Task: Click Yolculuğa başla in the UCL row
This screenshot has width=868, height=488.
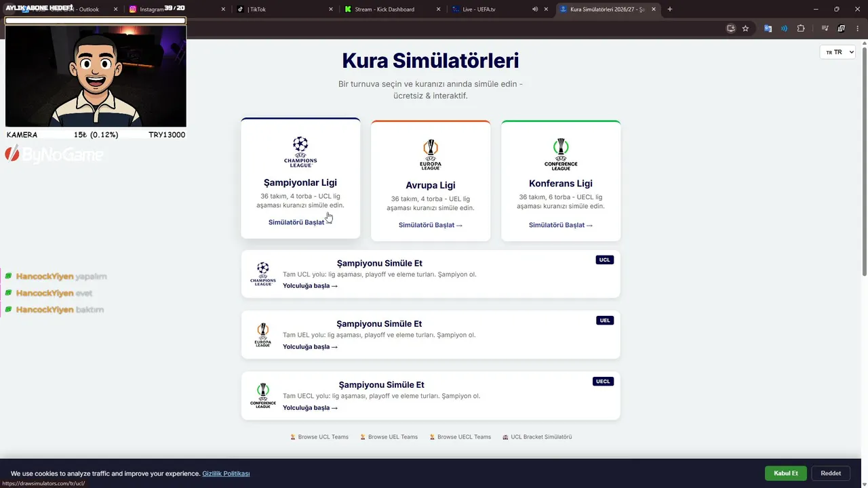Action: [310, 286]
